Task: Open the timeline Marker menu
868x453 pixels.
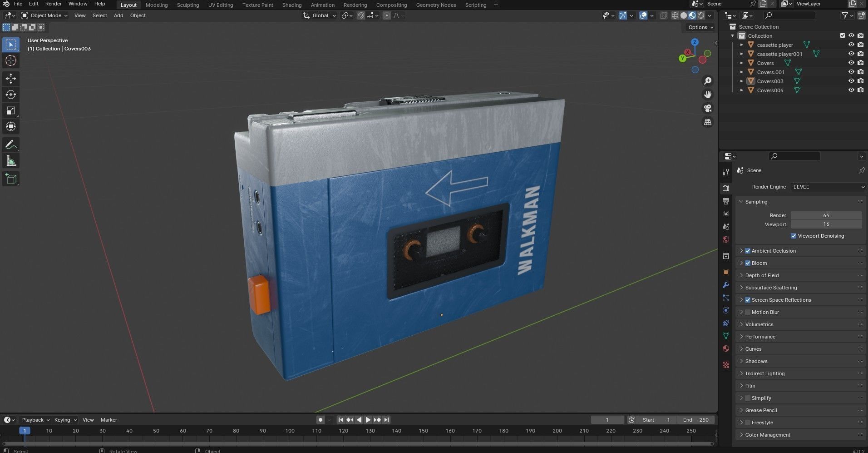Action: tap(109, 420)
